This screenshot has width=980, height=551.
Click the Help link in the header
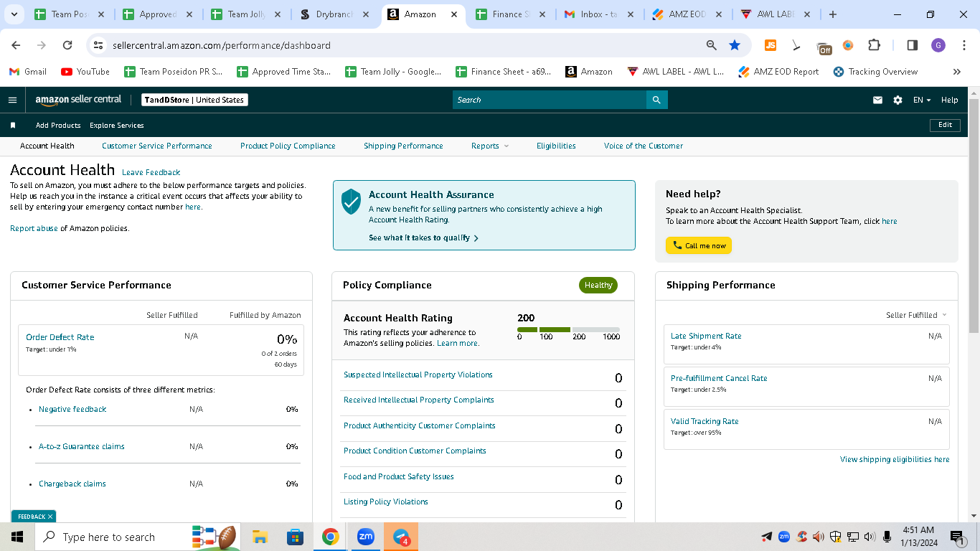pyautogui.click(x=949, y=100)
